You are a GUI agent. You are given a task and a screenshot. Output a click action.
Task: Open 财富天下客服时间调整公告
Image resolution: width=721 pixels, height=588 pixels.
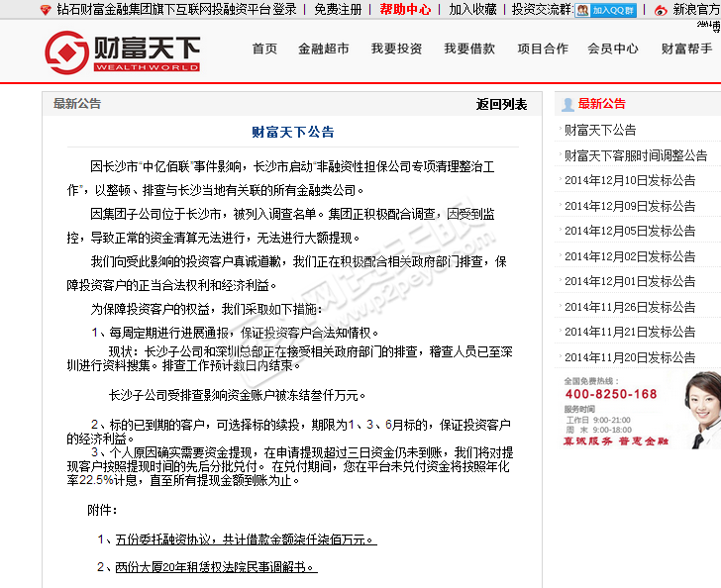636,155
